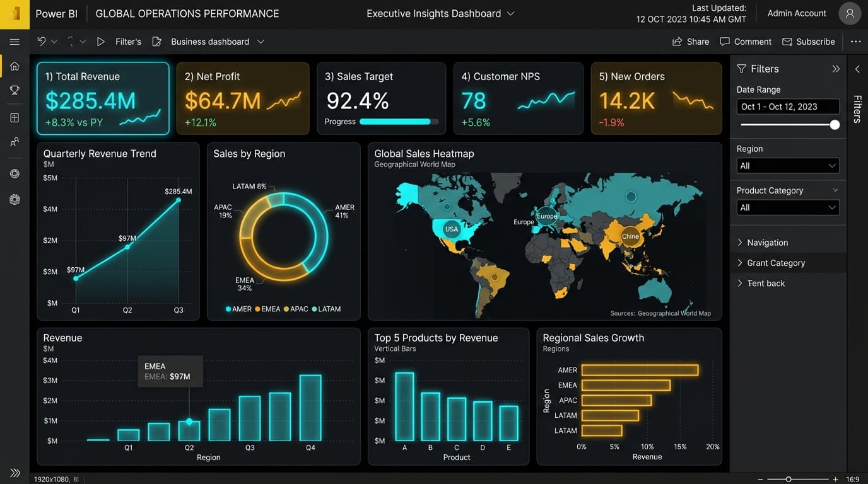Click the Subscribe label in the toolbar
868x484 pixels.
(816, 42)
